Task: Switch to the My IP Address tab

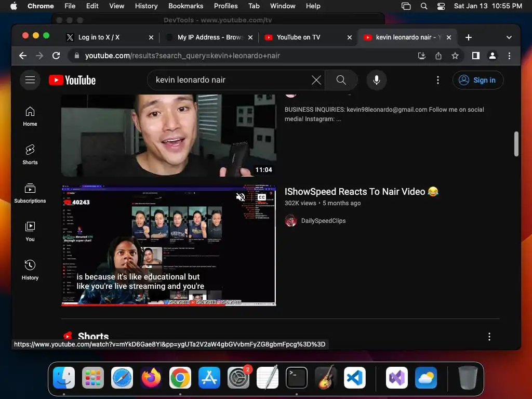Action: [210, 37]
